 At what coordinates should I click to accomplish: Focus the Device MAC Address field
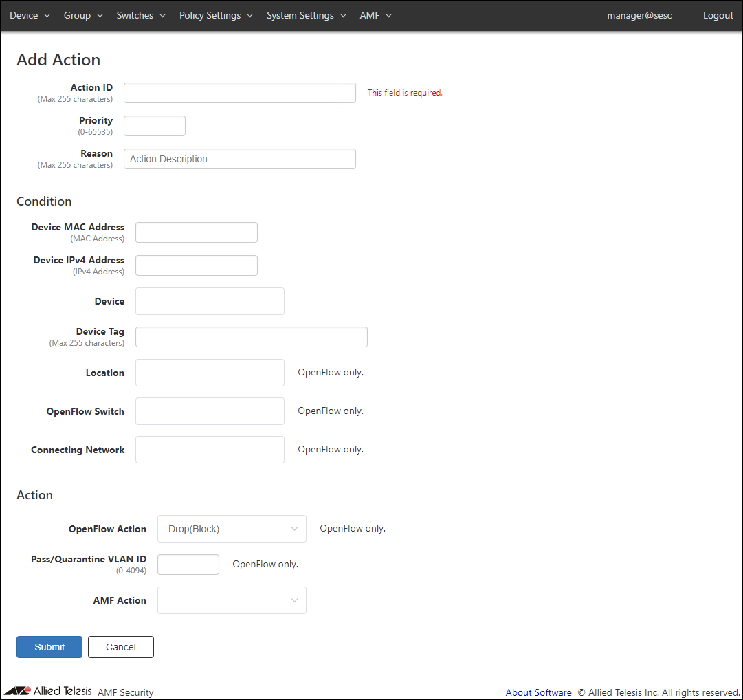197,232
